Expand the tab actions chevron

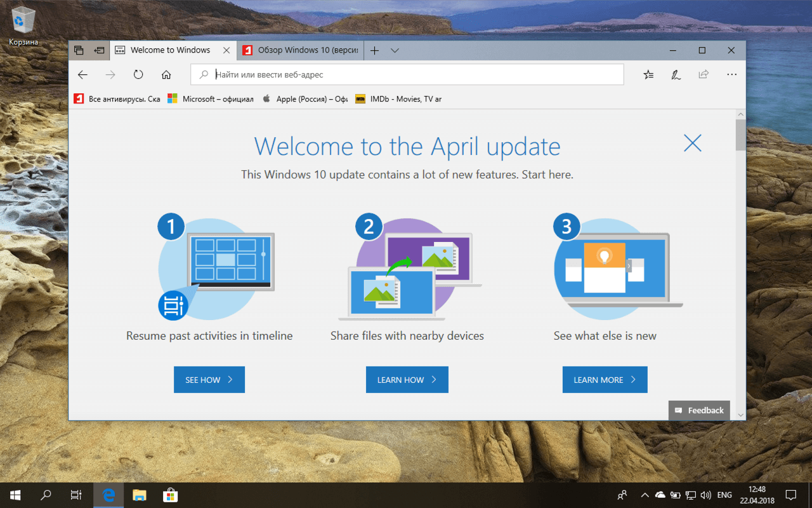pyautogui.click(x=395, y=50)
